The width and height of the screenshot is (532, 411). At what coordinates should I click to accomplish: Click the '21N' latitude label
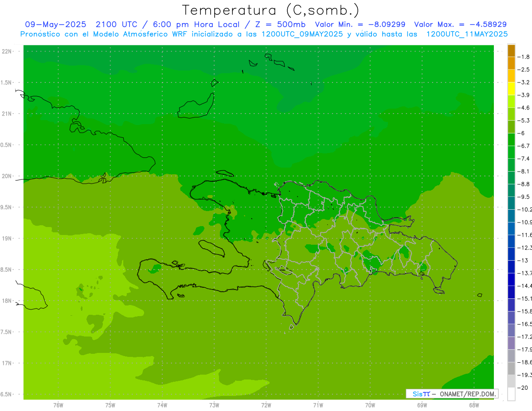(7, 114)
